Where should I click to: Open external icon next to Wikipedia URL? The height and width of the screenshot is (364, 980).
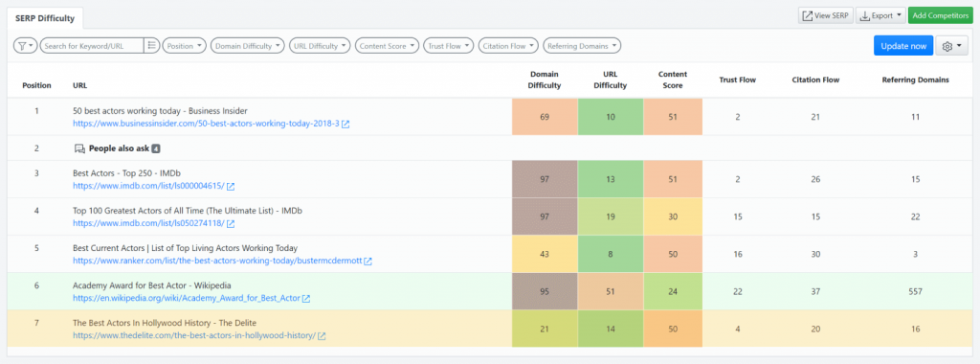click(306, 298)
